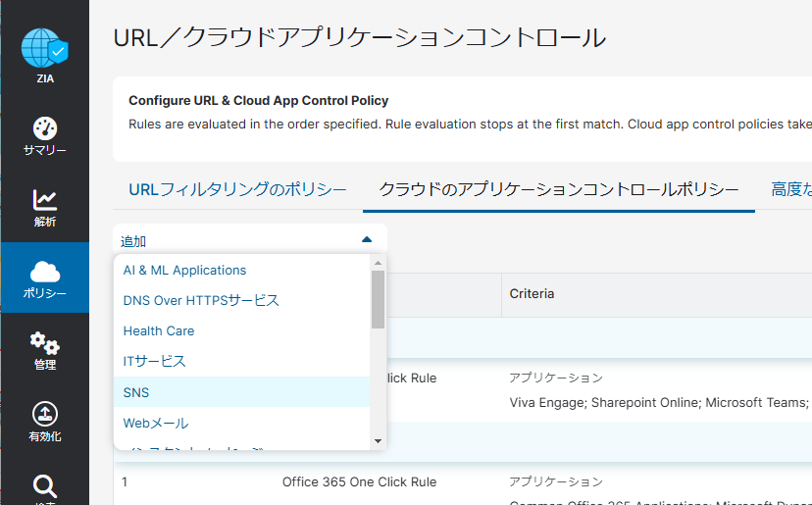Viewport: 812px width, 505px height.
Task: Choose ITサービス from dropdown list
Action: [x=242, y=361]
